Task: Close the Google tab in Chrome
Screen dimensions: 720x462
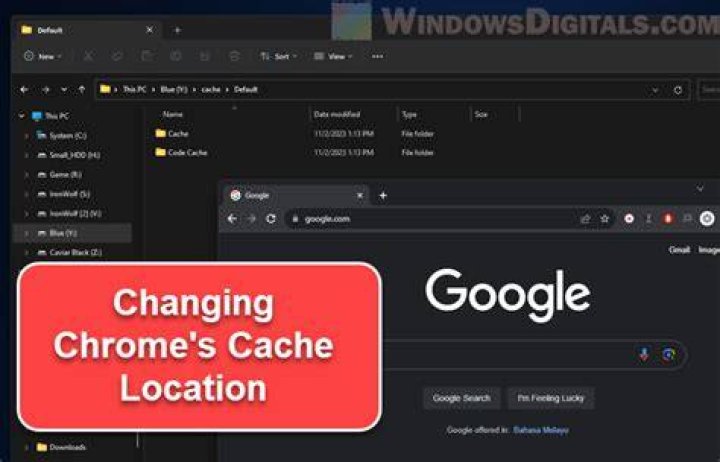Action: (x=360, y=196)
